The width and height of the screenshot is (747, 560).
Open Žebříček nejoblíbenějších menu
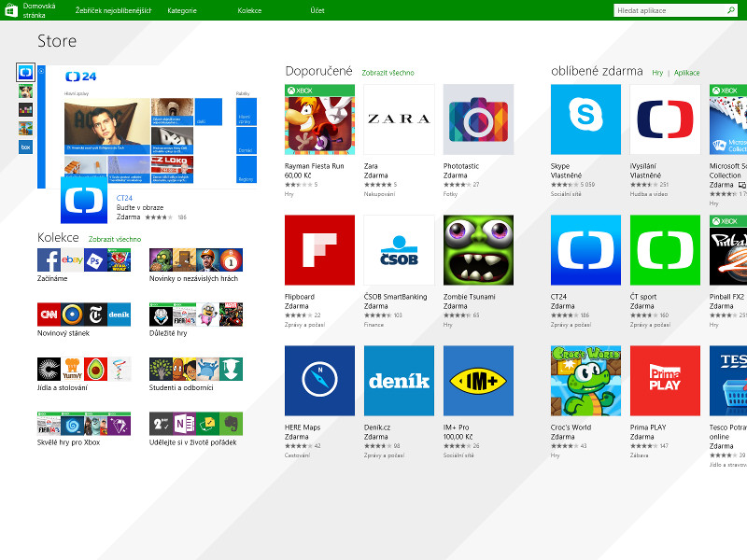113,10
